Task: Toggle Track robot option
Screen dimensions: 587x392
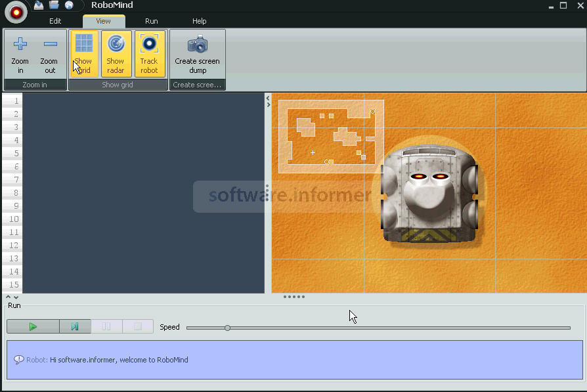Action: click(x=149, y=54)
